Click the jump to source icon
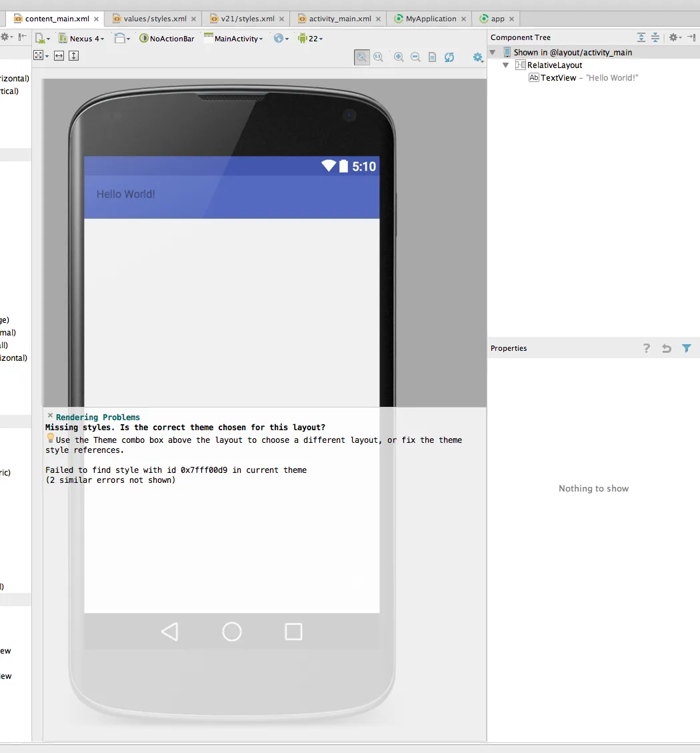 (432, 57)
